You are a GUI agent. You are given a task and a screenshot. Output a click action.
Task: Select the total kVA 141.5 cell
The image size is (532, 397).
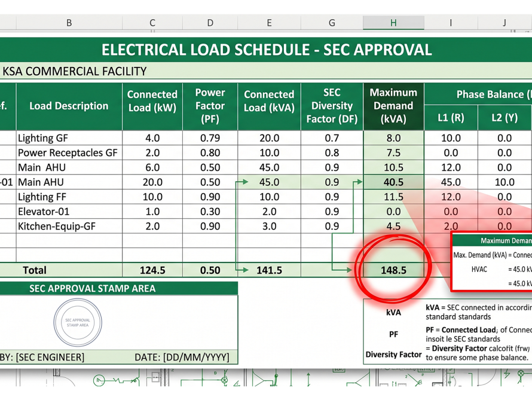pos(269,270)
